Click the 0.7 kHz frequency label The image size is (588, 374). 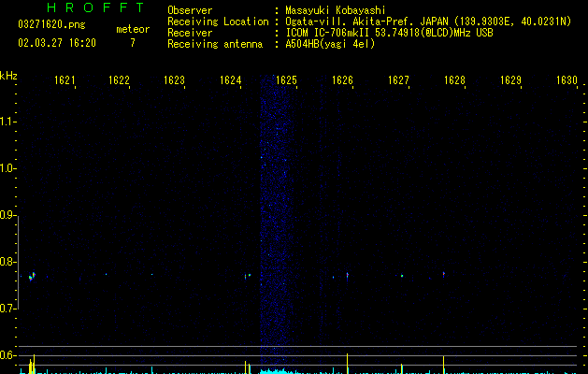coord(7,309)
